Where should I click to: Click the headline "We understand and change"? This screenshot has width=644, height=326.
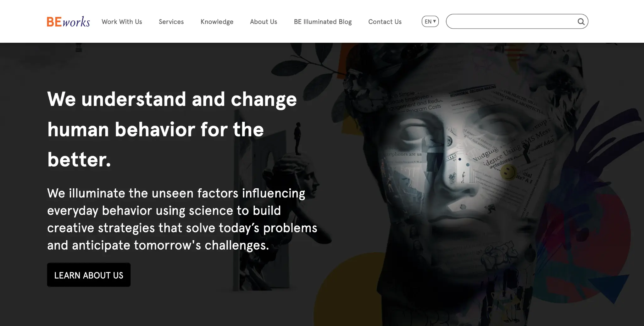pos(172,99)
